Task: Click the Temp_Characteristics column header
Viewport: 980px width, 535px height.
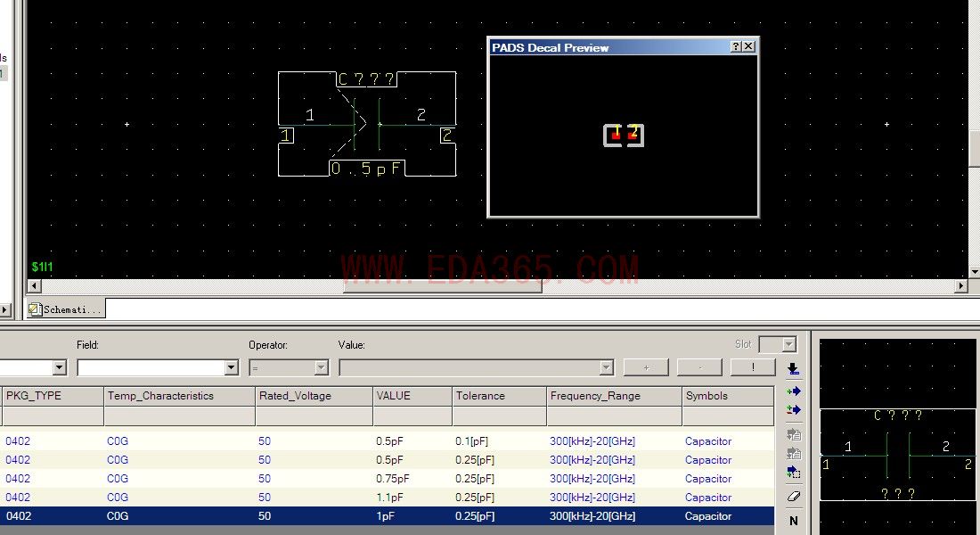Action: [180, 396]
